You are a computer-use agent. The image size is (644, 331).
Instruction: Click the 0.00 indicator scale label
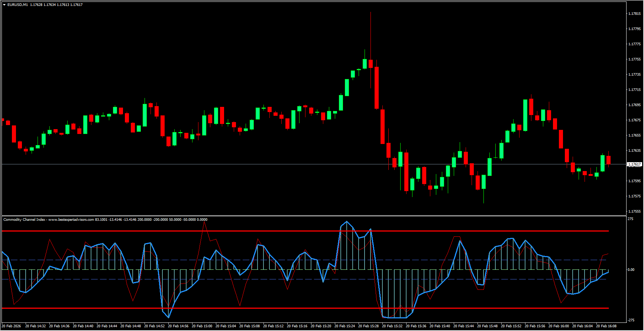click(x=631, y=270)
